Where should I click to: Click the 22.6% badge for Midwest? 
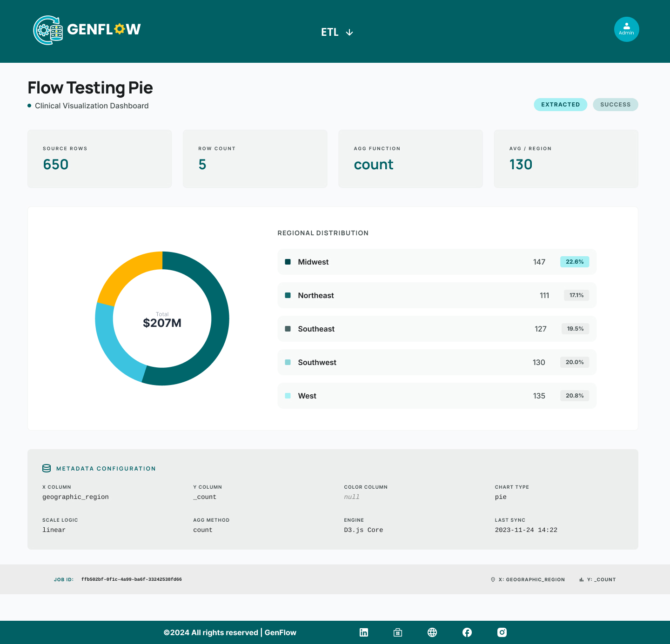pos(575,262)
